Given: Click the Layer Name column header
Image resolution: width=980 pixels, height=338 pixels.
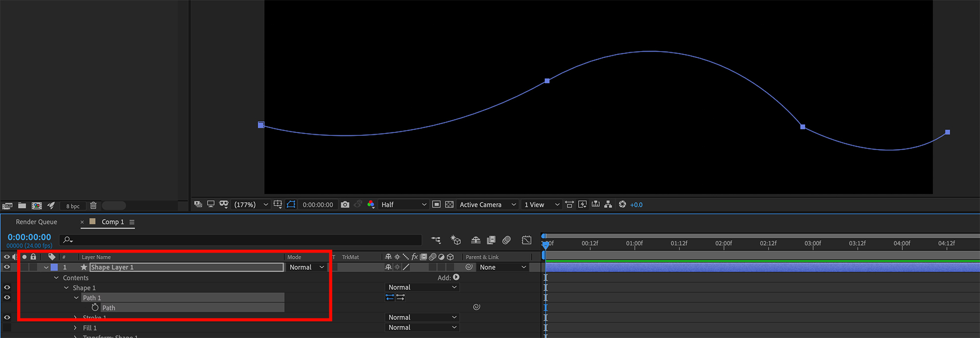Looking at the screenshot, I should tap(96, 257).
